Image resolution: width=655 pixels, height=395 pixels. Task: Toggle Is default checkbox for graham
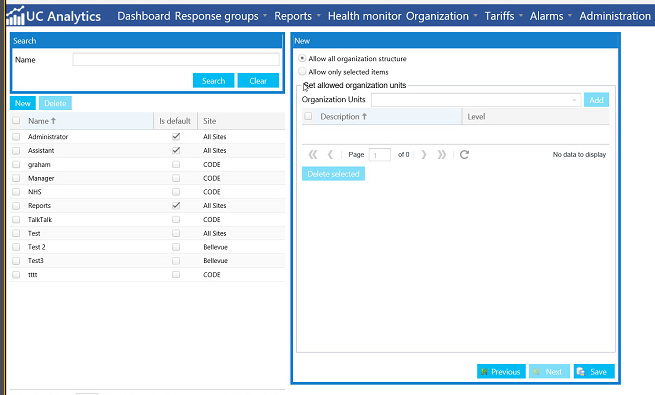[176, 165]
